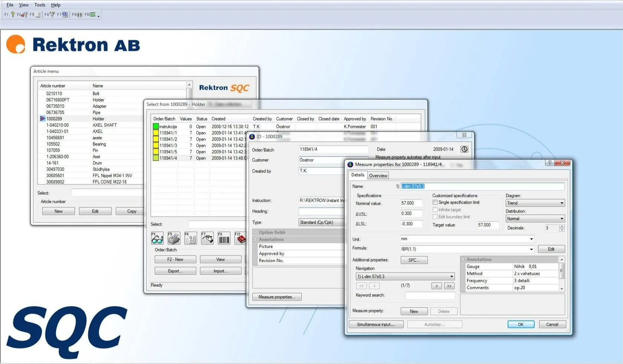The width and height of the screenshot is (623, 364).
Task: Open the Navigation dropdown L-dim.57±0,3
Action: tap(405, 276)
